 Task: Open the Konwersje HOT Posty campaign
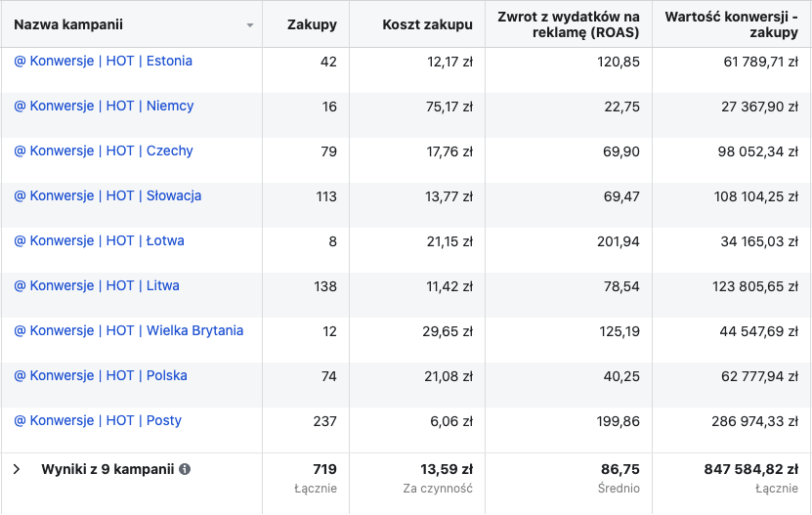tap(98, 420)
